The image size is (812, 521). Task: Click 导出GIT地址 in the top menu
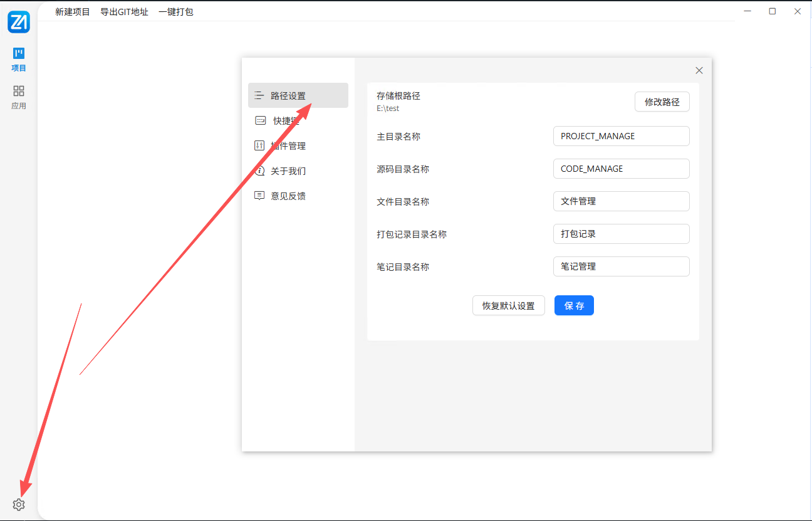click(x=124, y=11)
